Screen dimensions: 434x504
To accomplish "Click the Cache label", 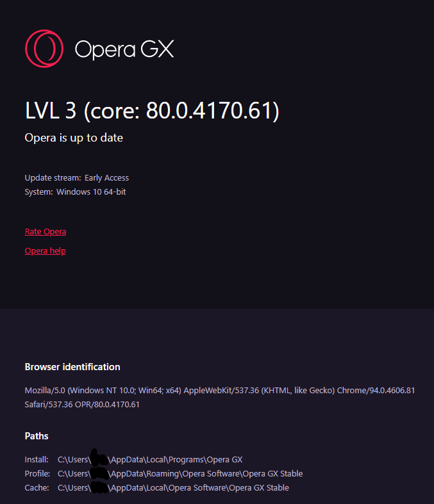I will (x=37, y=488).
